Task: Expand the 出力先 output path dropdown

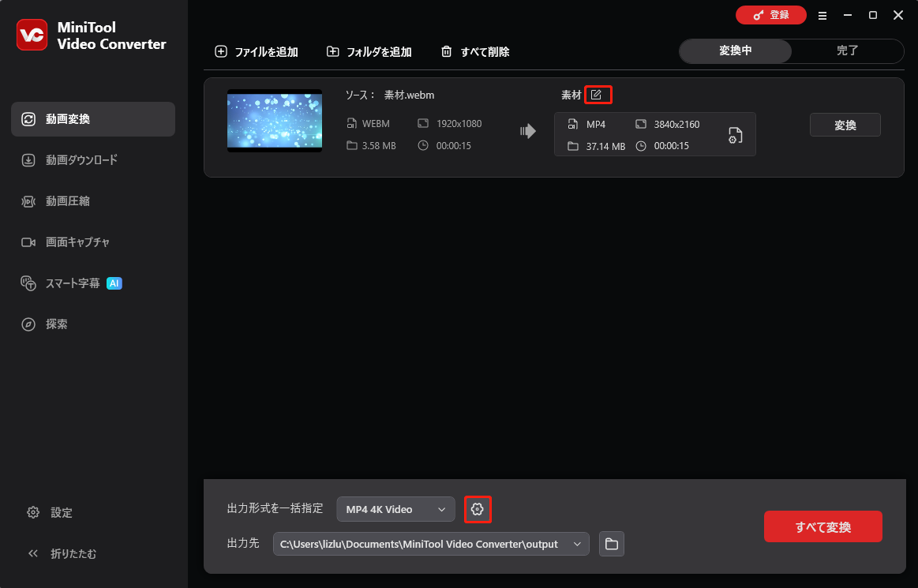Action: (576, 543)
